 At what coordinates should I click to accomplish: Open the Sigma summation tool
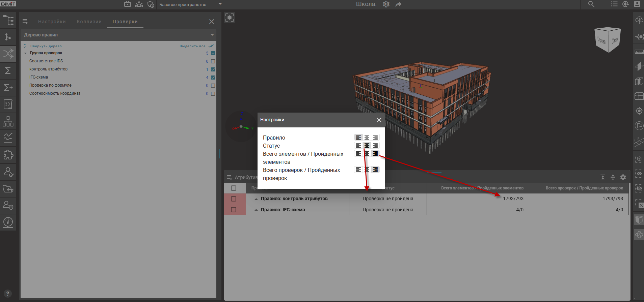pos(8,70)
